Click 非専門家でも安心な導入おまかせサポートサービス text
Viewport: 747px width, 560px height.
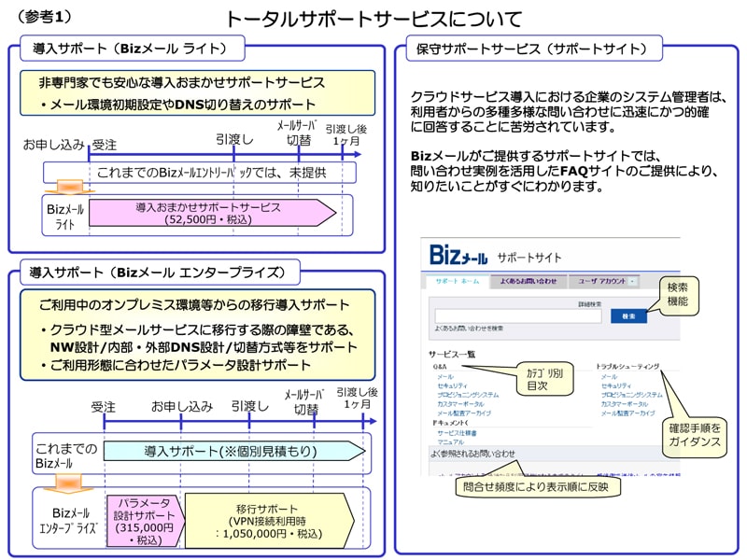(181, 82)
